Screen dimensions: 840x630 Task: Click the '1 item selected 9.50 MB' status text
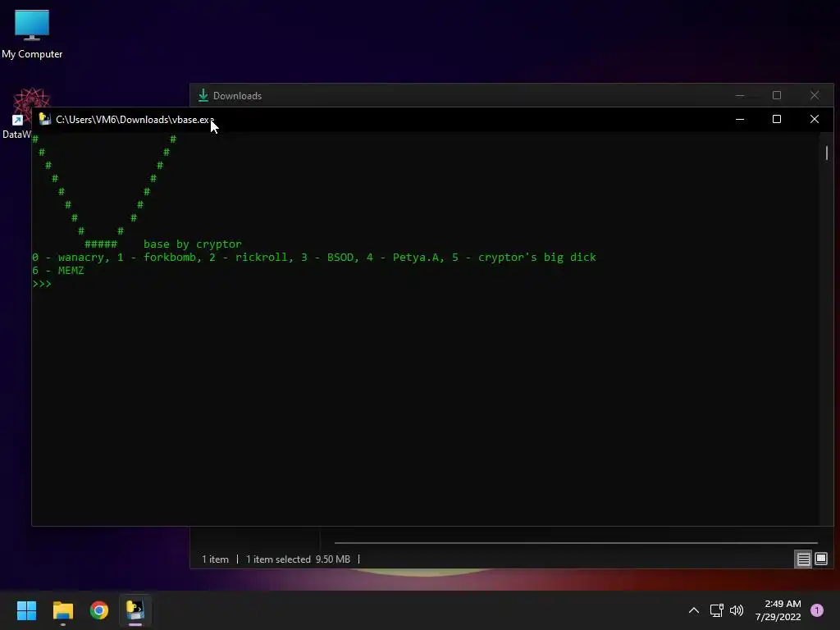pyautogui.click(x=298, y=559)
